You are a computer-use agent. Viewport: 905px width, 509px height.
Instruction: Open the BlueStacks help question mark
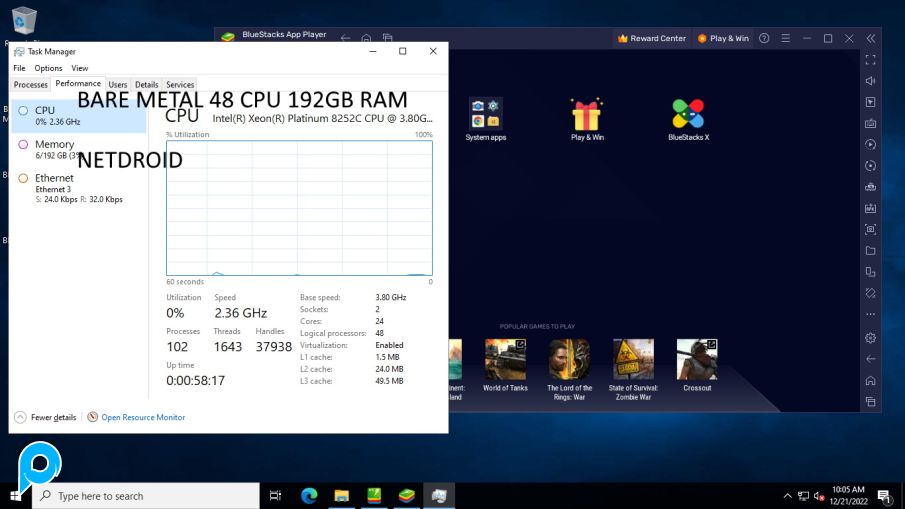[764, 38]
